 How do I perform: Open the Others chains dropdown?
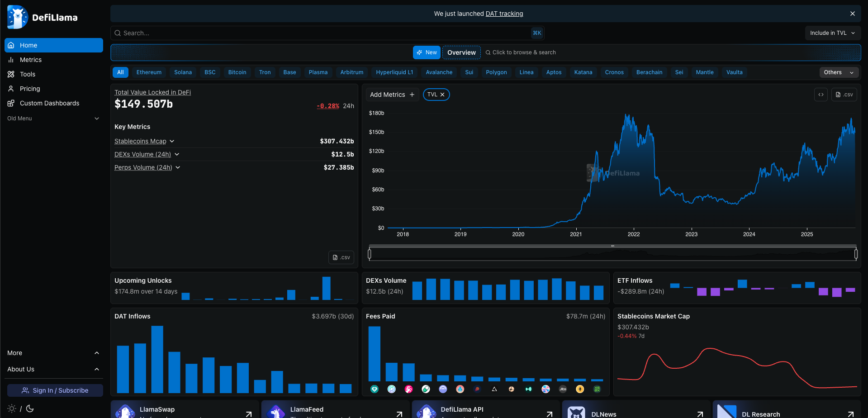click(x=839, y=72)
